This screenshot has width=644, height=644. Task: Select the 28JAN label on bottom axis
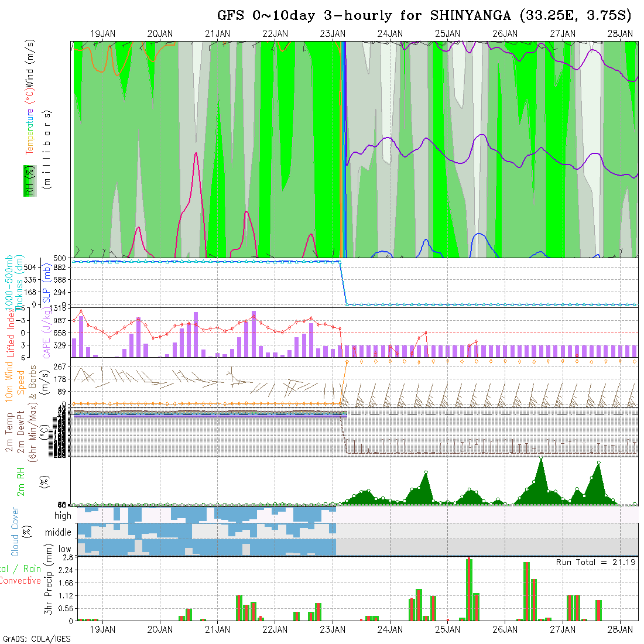point(619,629)
